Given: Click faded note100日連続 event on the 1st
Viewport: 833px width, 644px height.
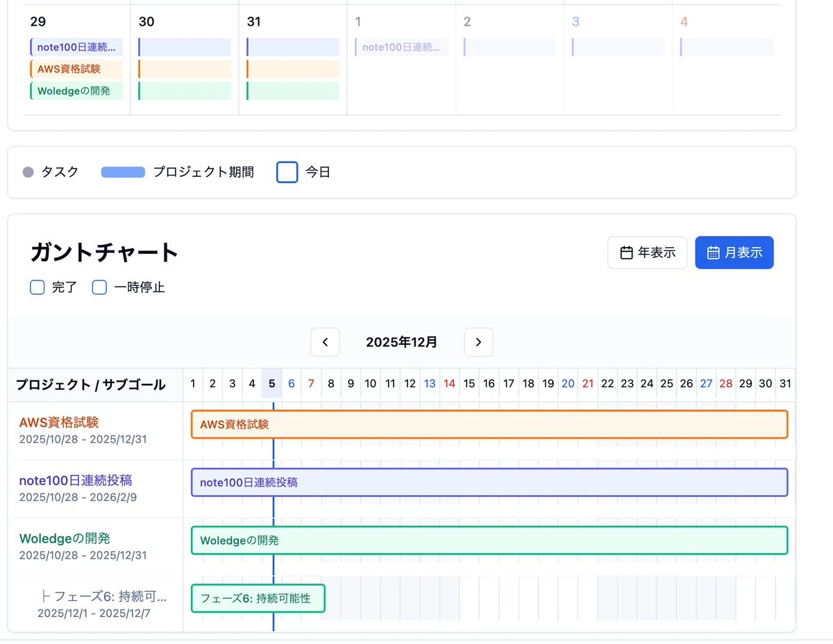Looking at the screenshot, I should (401, 47).
